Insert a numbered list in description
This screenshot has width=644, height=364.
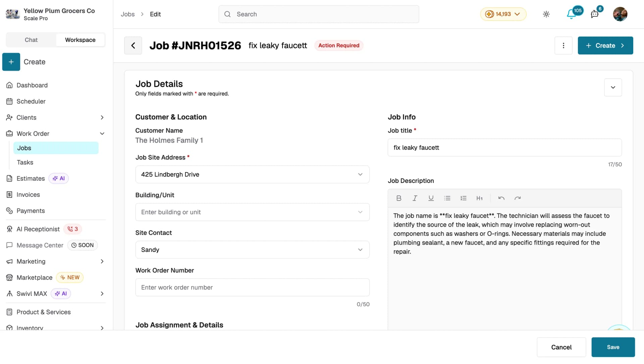(463, 198)
